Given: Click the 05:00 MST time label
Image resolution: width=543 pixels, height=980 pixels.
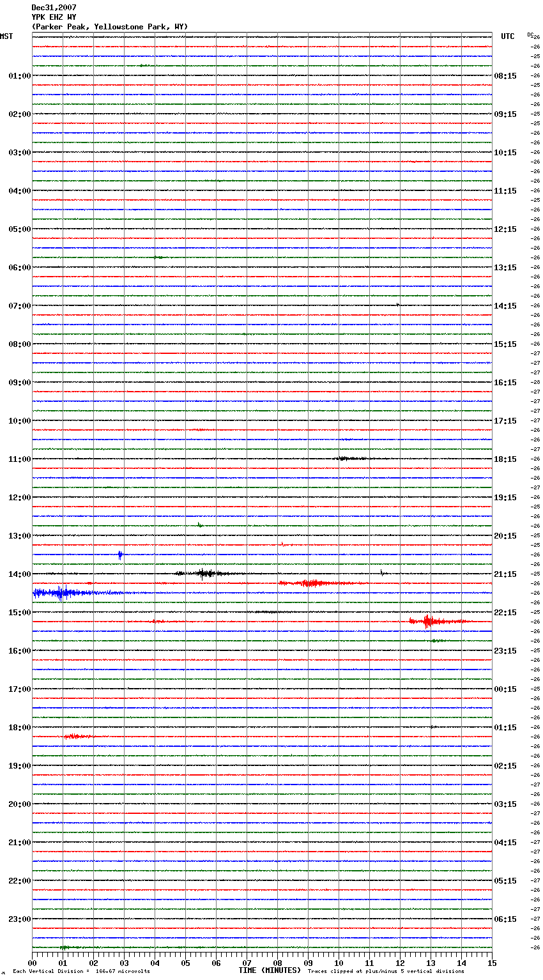Looking at the screenshot, I should click(x=19, y=229).
